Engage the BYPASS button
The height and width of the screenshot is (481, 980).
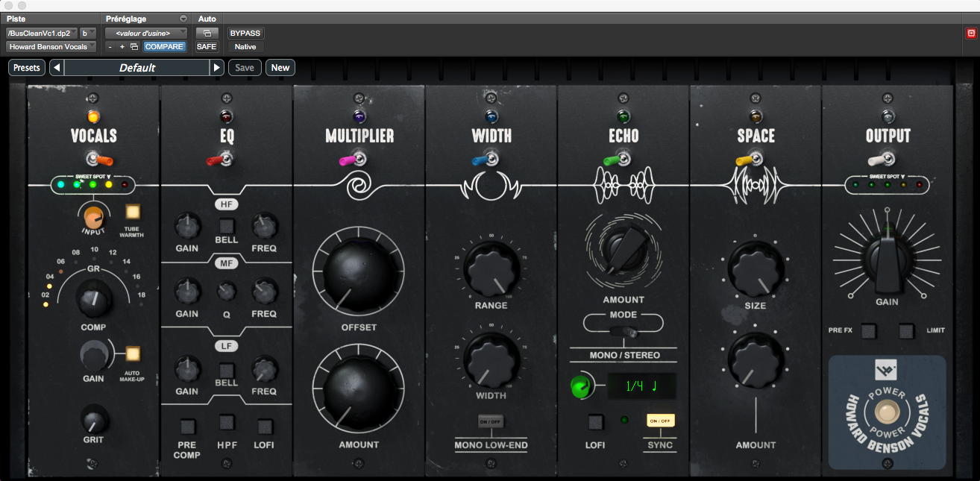(x=245, y=33)
